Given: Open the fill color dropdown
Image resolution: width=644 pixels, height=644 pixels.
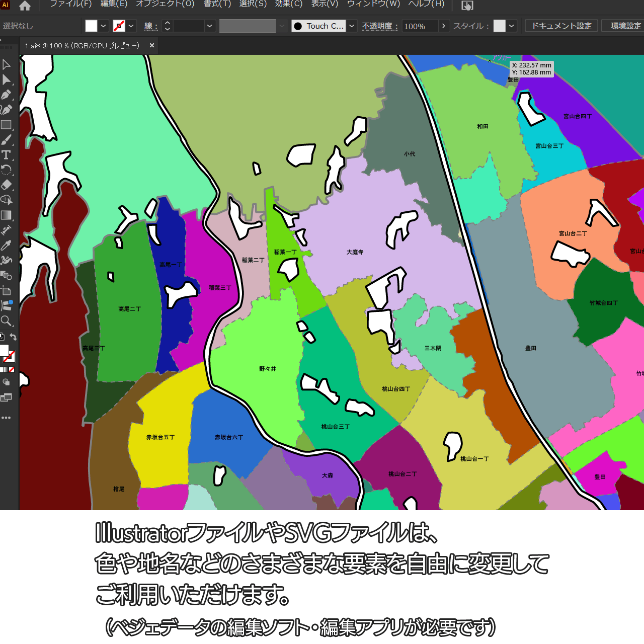Looking at the screenshot, I should click(x=103, y=26).
